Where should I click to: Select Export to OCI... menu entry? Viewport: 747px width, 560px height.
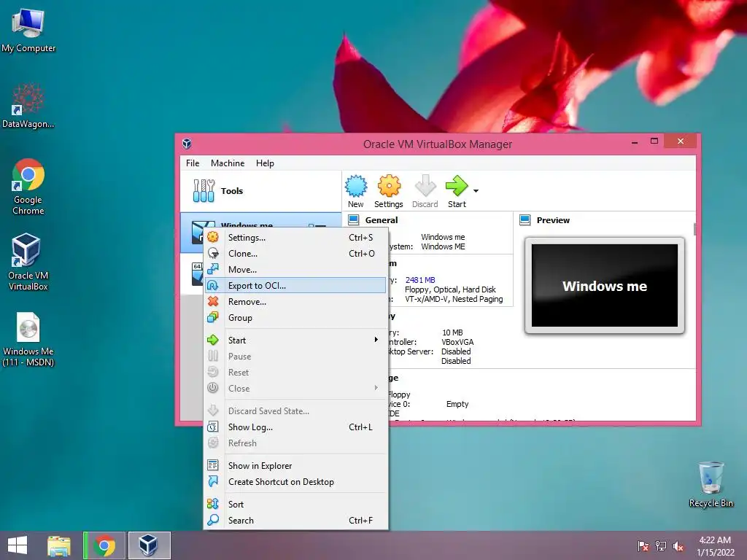click(295, 286)
